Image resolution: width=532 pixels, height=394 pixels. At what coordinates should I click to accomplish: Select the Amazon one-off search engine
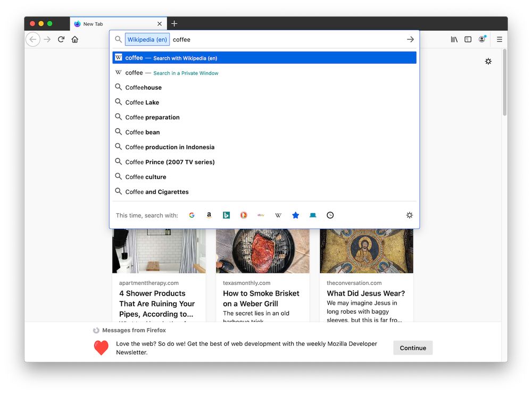pos(209,215)
